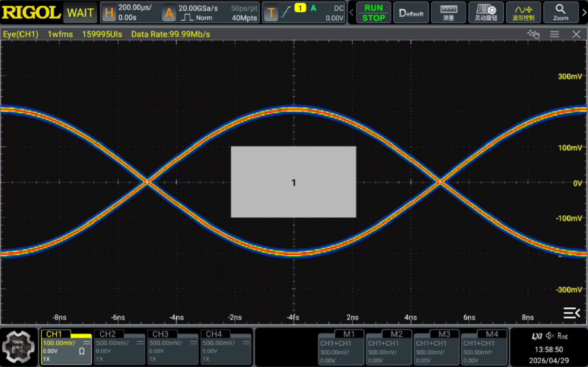Click the speaker mute icon
The height and width of the screenshot is (367, 588).
(x=550, y=336)
